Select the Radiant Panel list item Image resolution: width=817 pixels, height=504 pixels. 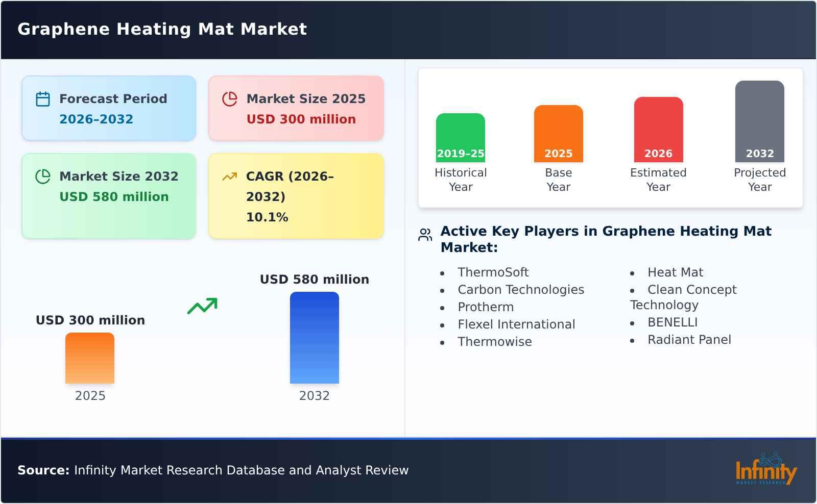point(690,339)
